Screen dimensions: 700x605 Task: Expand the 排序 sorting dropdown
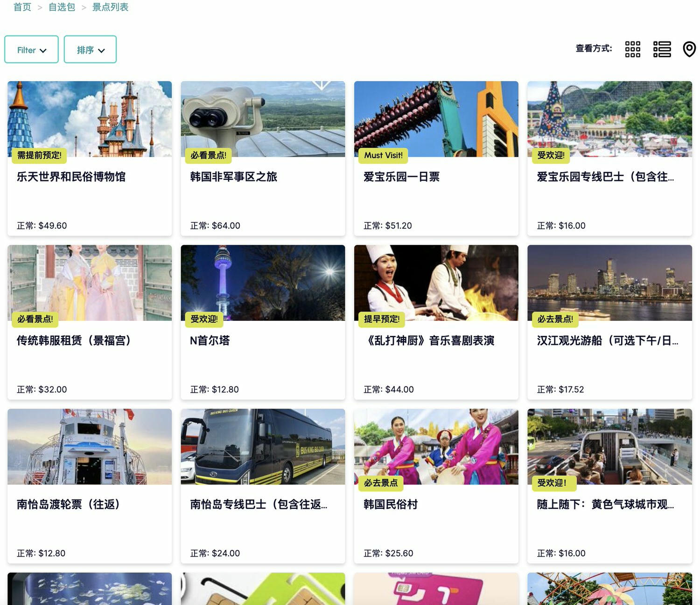tap(90, 49)
